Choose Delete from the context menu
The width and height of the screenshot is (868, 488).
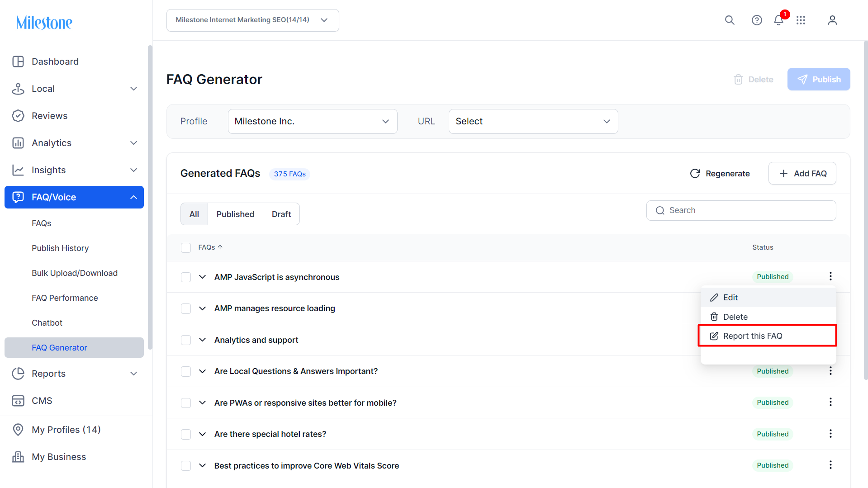click(768, 317)
